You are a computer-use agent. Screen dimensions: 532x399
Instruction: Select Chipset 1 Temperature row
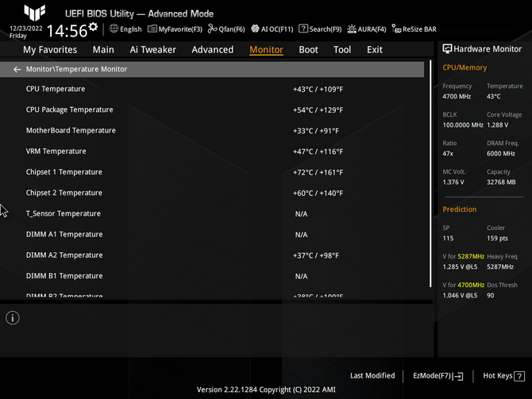(x=212, y=172)
